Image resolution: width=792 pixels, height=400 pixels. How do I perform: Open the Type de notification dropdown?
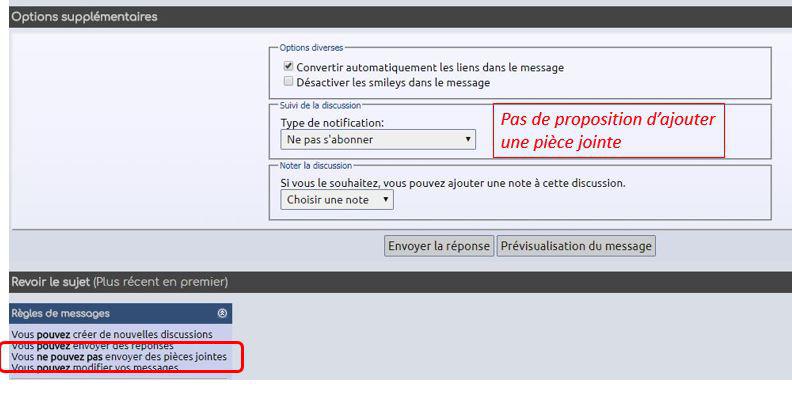point(378,139)
